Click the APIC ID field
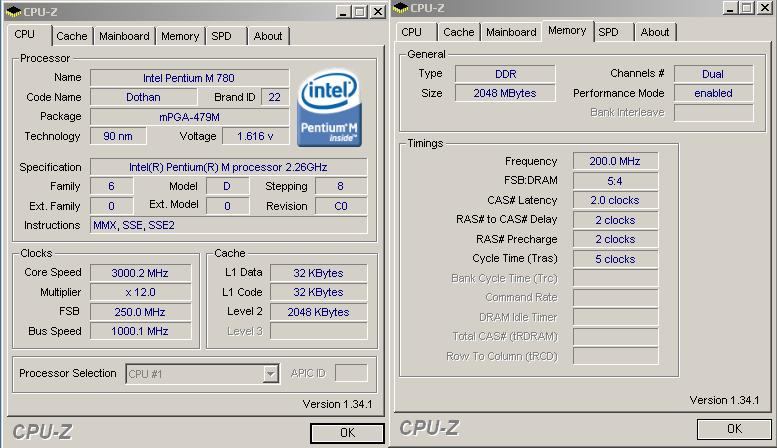 pos(351,373)
